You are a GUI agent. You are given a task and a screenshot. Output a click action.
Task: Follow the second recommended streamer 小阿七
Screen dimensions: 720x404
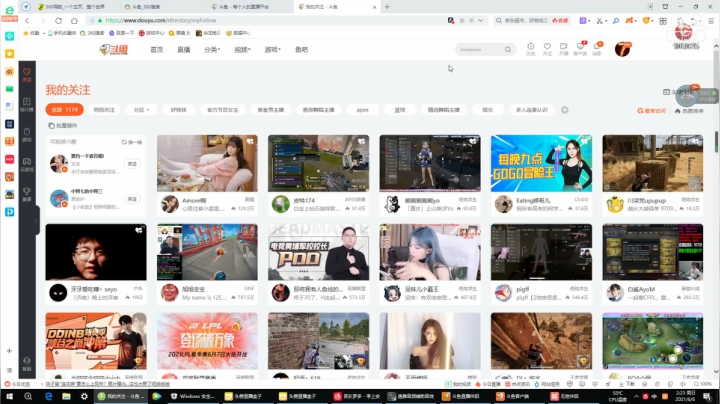(x=132, y=199)
